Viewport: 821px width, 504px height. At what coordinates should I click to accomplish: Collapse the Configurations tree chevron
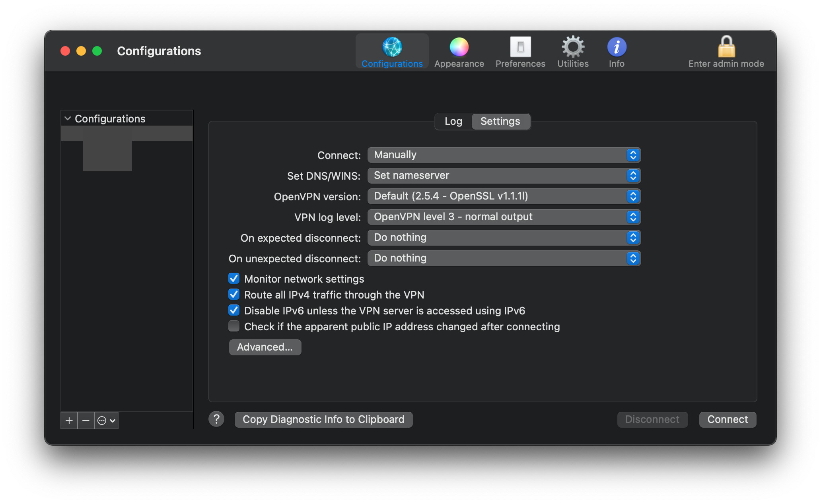[68, 118]
